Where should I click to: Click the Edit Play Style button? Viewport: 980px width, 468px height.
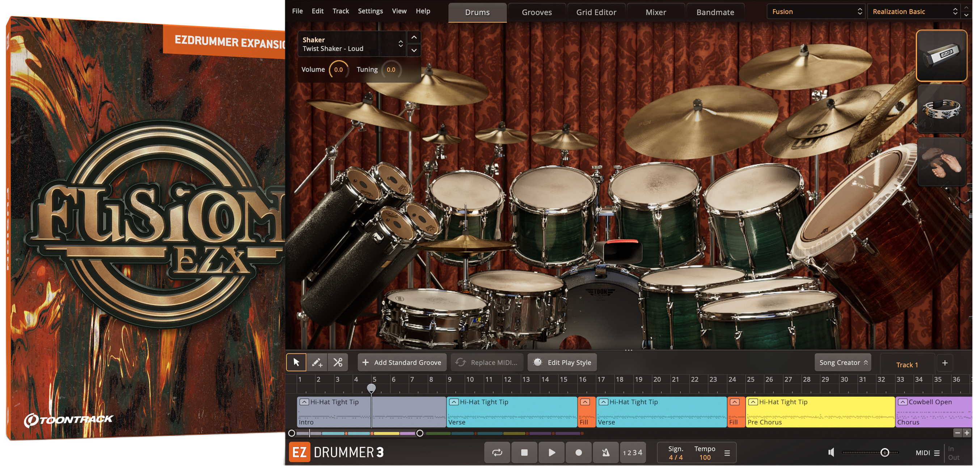pos(562,362)
